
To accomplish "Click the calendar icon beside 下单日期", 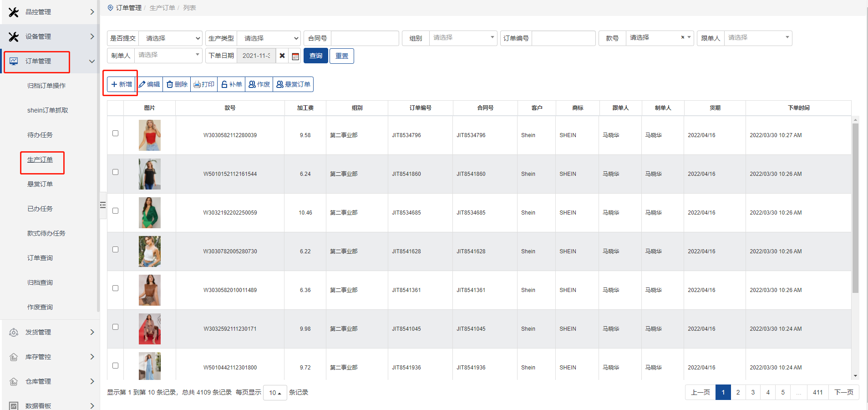I will (295, 56).
